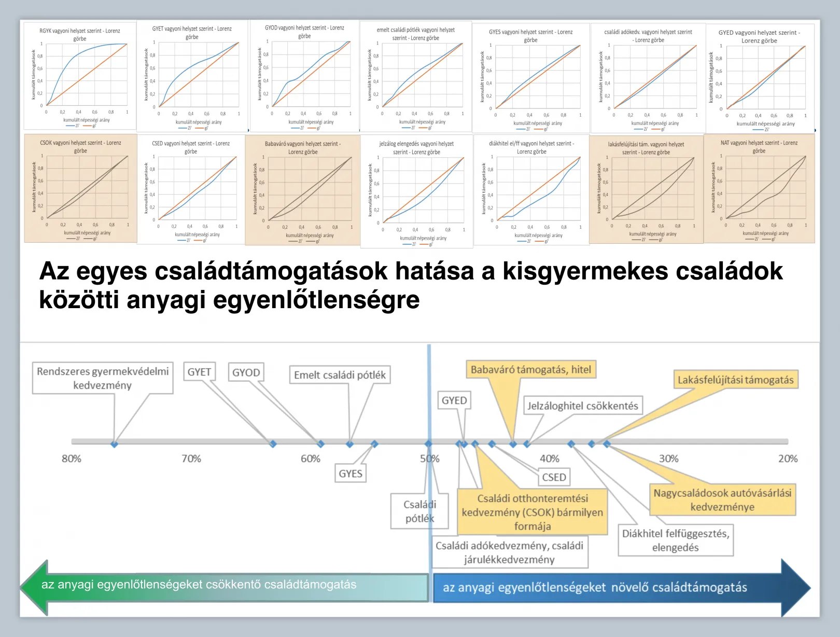
Task: Click the diamond marker linked to Jelzáloghitel csökkentés
Action: pyautogui.click(x=527, y=444)
